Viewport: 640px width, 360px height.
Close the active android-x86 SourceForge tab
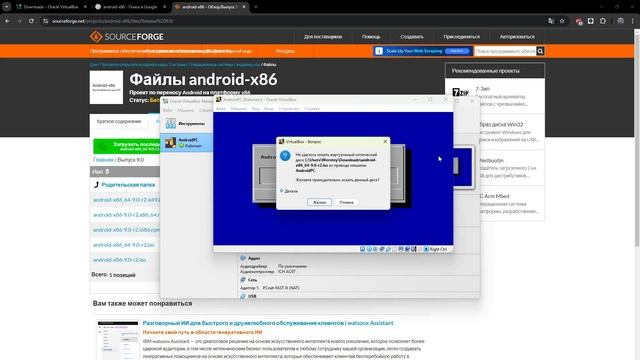click(244, 7)
